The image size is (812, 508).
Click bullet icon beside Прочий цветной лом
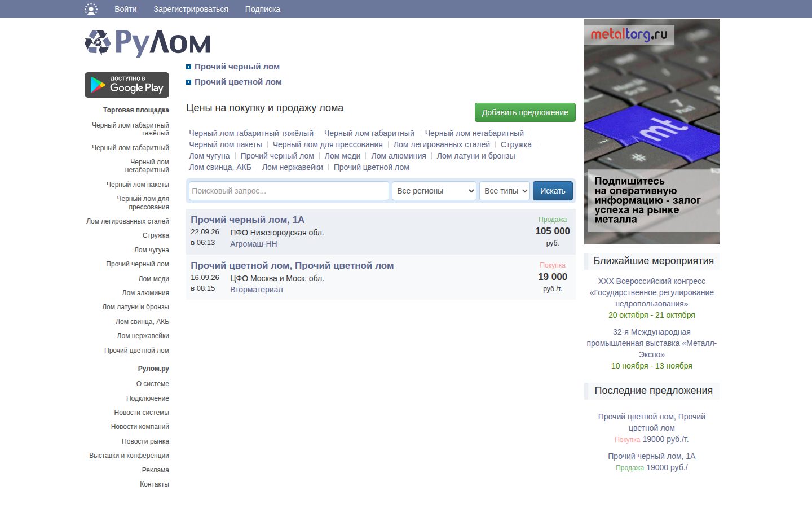tap(189, 82)
